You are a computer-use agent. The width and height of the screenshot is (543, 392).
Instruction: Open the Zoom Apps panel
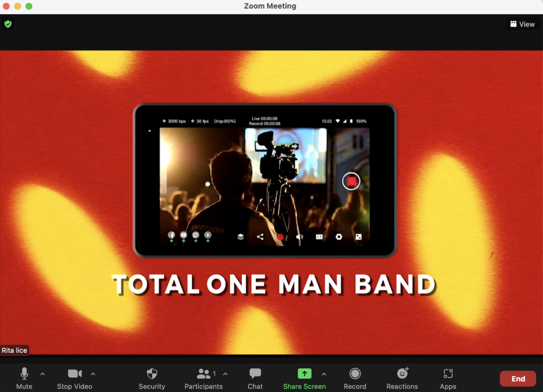click(x=448, y=377)
